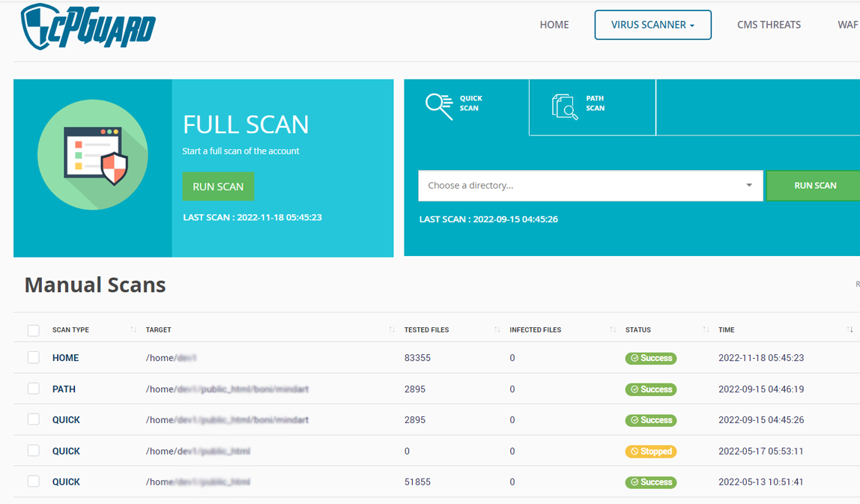
Task: Click the Success badge at 2022-05-13
Action: (651, 482)
